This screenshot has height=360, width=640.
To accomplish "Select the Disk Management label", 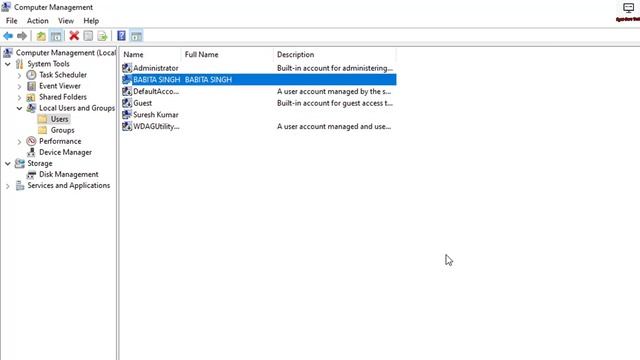I will point(69,174).
